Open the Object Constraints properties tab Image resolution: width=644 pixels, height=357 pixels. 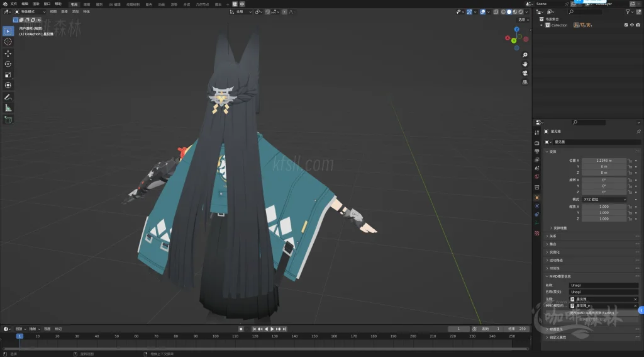point(537,214)
